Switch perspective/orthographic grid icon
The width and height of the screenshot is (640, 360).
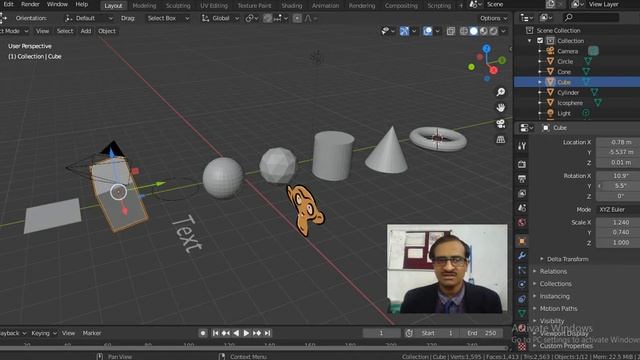[x=500, y=140]
